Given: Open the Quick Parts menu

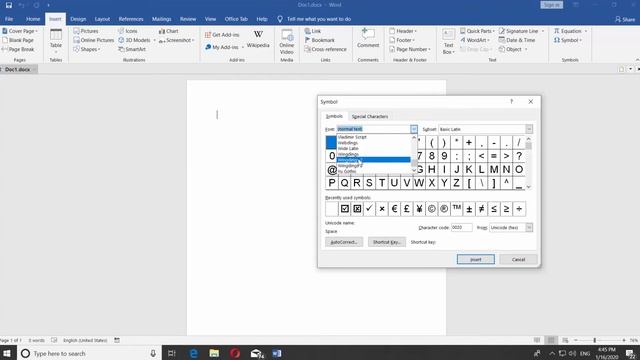Looking at the screenshot, I should 477,31.
